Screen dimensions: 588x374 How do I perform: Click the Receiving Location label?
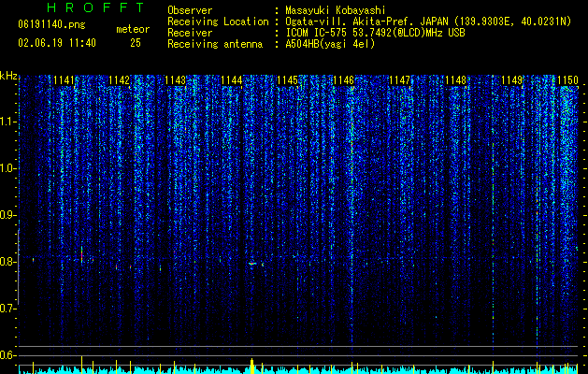click(218, 22)
